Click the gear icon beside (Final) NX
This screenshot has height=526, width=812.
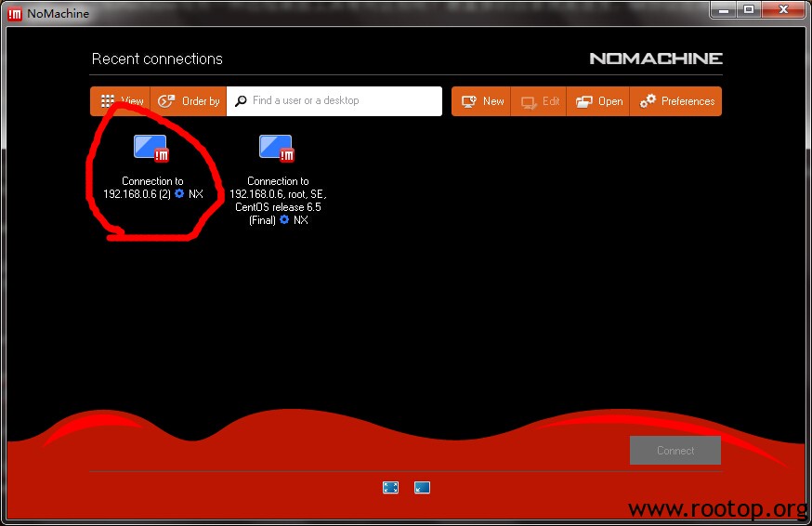[284, 219]
